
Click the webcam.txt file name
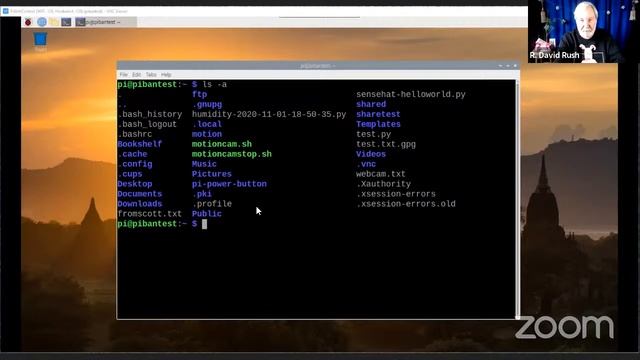(381, 174)
